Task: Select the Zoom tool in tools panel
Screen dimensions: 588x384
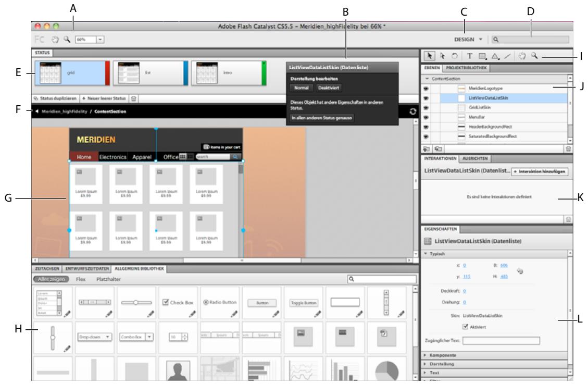Action: tap(535, 56)
